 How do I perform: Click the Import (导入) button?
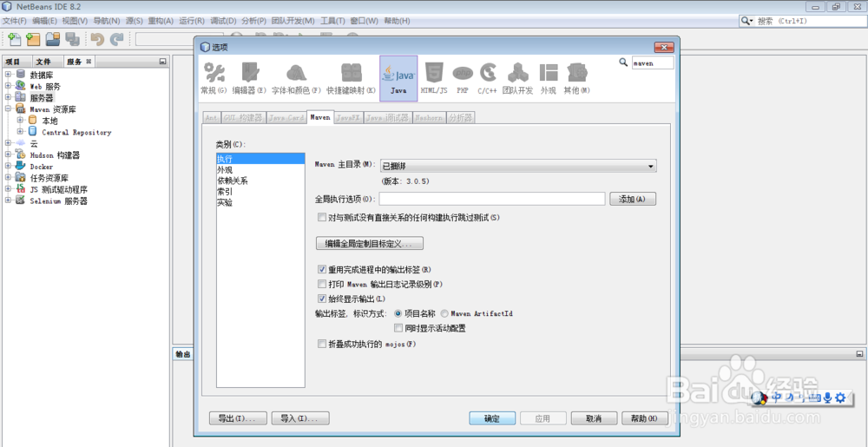click(x=300, y=418)
